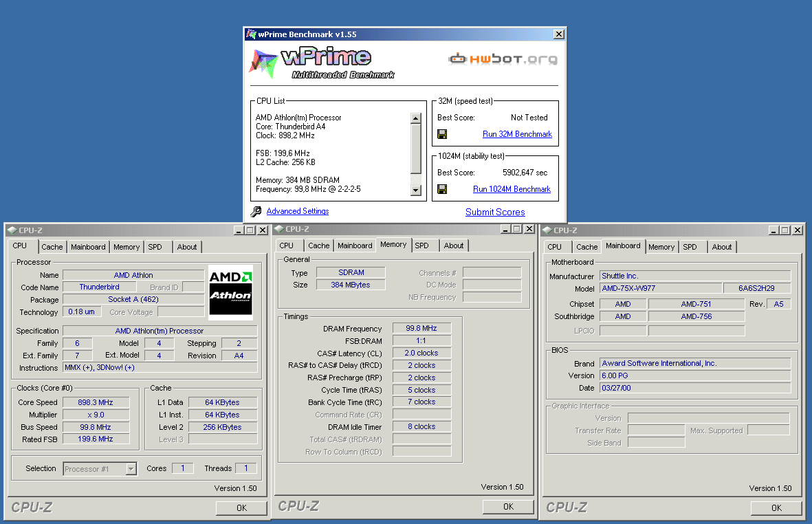The height and width of the screenshot is (524, 812).
Task: Click the HWBOT.org logo
Action: coord(503,58)
